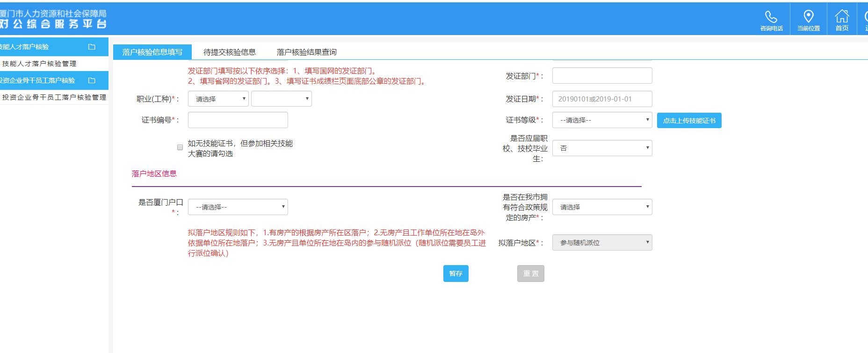
Task: Open the 职业(工种) 请选择 dropdown
Action: pyautogui.click(x=218, y=99)
